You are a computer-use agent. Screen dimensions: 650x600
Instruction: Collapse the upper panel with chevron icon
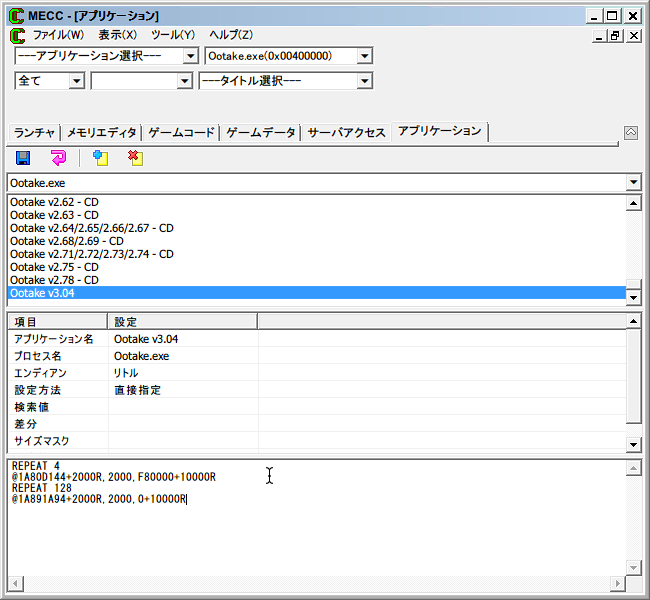click(631, 133)
